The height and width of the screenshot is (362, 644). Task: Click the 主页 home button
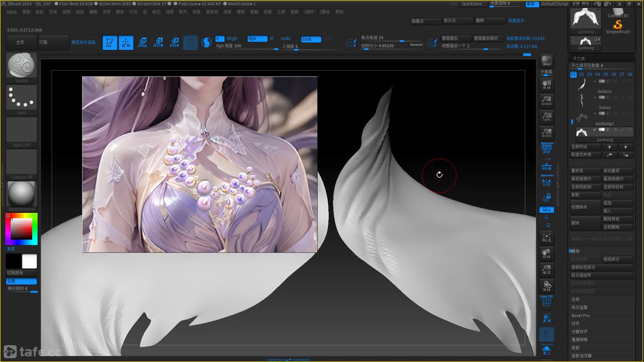pos(21,43)
